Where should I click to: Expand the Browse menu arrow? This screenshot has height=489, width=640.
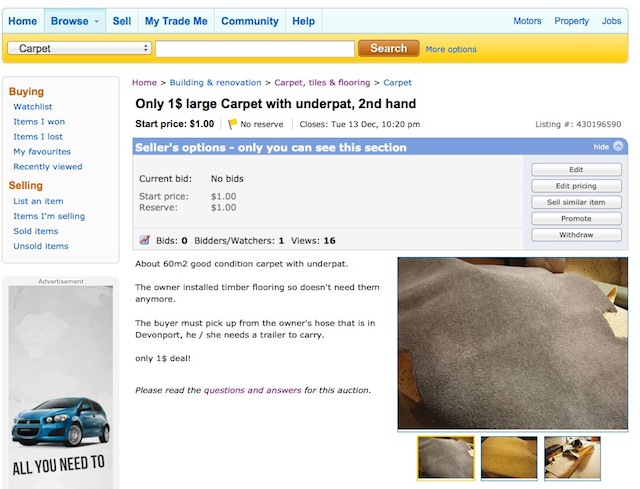[97, 21]
